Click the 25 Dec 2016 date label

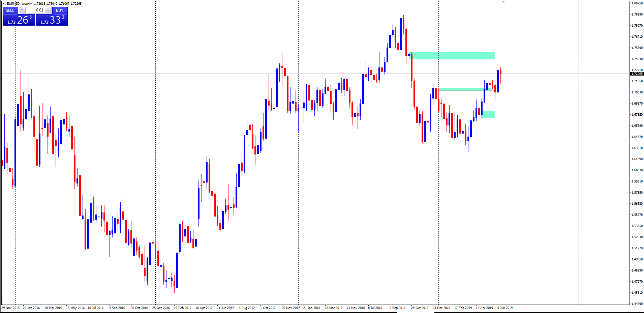[161, 308]
